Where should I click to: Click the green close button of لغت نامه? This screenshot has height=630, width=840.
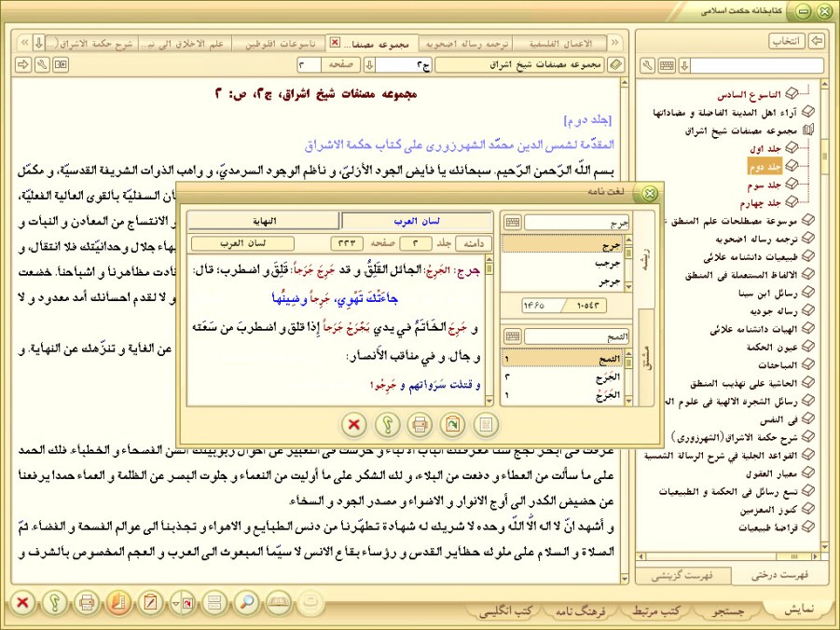(x=649, y=194)
